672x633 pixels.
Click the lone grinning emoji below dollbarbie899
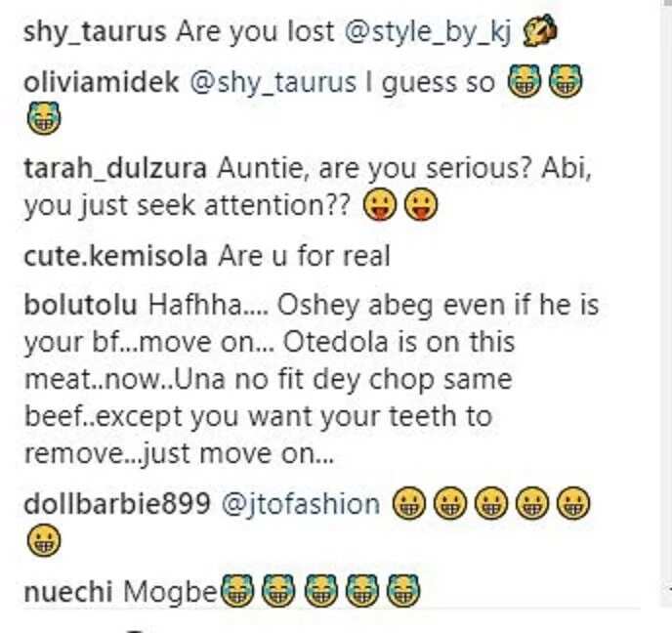[x=44, y=540]
